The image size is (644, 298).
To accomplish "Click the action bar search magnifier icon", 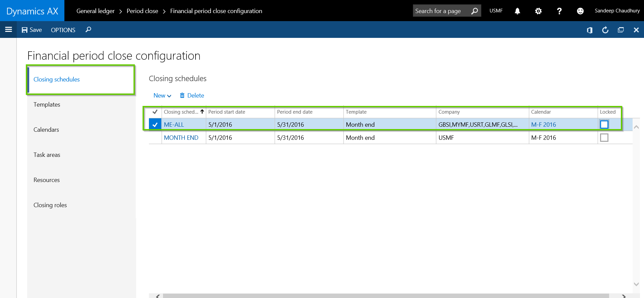I will click(88, 30).
